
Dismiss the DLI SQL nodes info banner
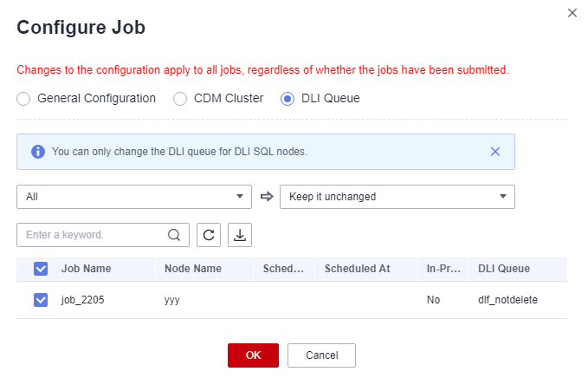click(495, 152)
